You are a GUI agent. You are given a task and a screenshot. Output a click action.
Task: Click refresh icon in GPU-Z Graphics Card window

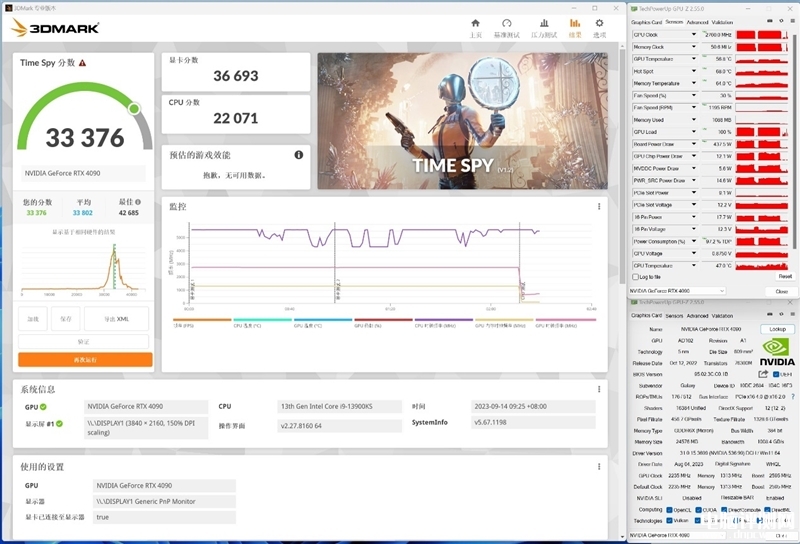tap(781, 315)
